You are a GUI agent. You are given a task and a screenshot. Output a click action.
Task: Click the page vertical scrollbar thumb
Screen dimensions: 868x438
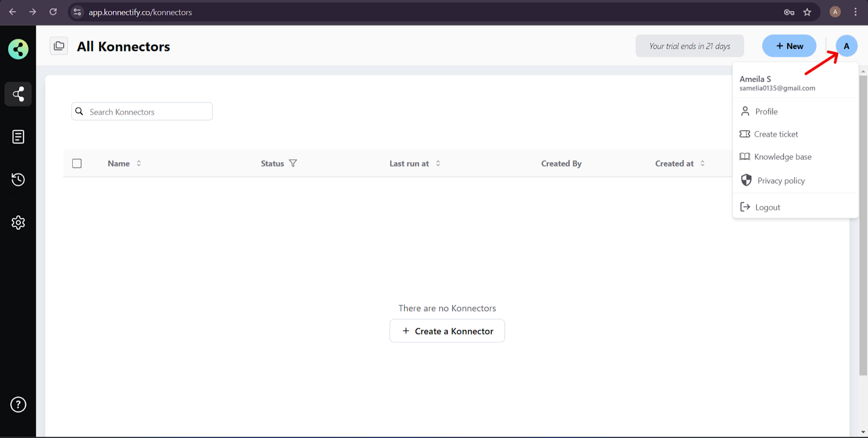[x=863, y=225]
